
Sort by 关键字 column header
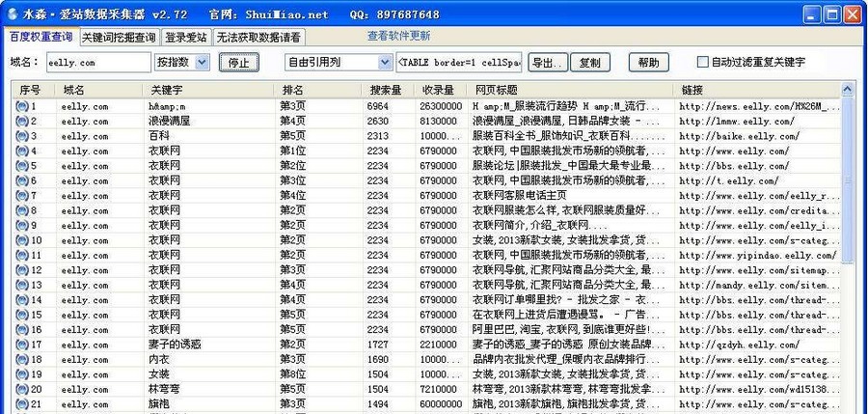pos(208,90)
